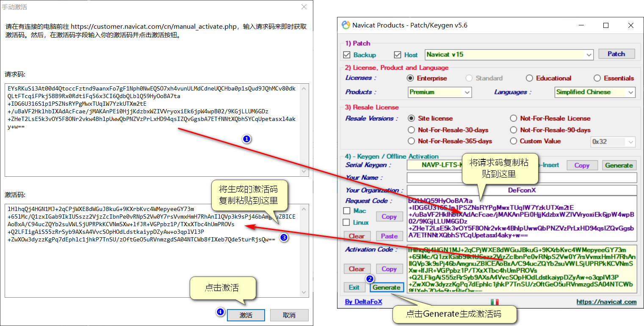
Task: Click the "2) License, Product and Language" heading
Action: pos(397,68)
